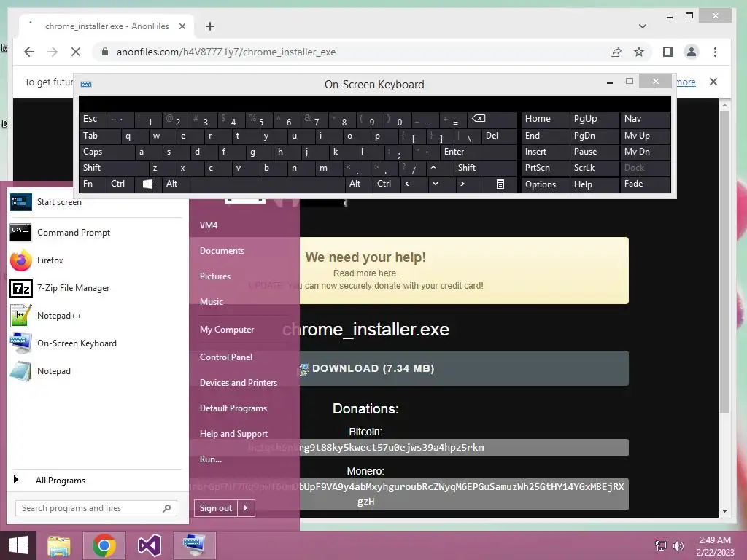This screenshot has height=560, width=747.
Task: Share this page via the share icon
Action: point(616,52)
